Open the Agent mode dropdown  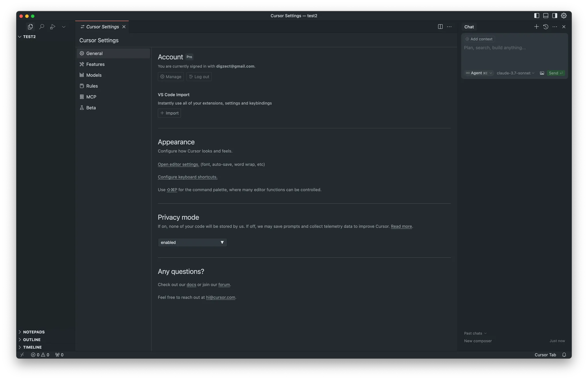(479, 73)
